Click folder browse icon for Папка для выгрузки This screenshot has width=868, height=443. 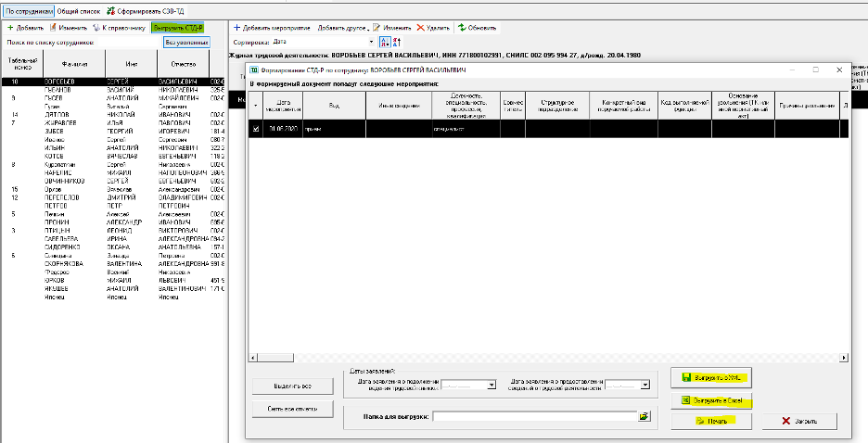click(x=645, y=417)
